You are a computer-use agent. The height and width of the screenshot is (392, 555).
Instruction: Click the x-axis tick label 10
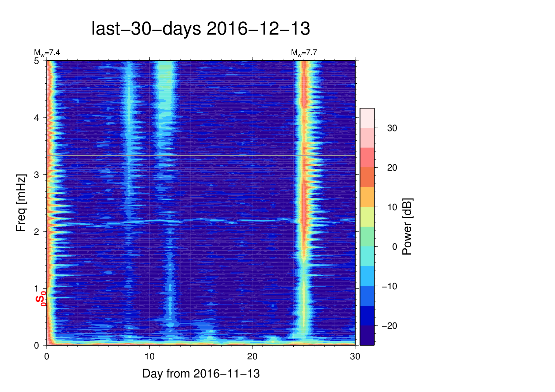(x=149, y=356)
